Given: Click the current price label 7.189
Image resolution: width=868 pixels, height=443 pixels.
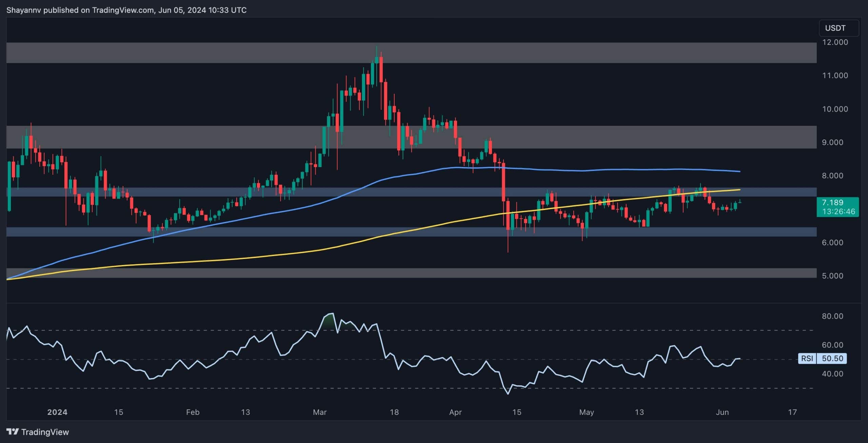Looking at the screenshot, I should (832, 202).
